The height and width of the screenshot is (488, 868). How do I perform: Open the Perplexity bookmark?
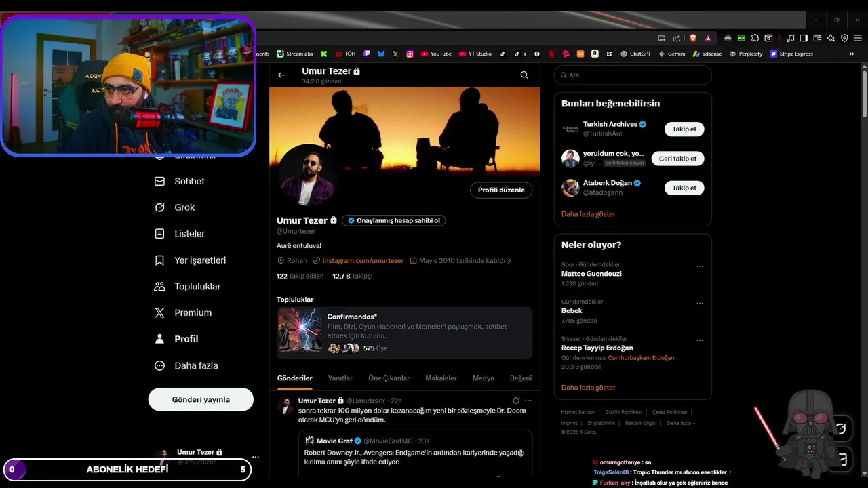[x=746, y=54]
